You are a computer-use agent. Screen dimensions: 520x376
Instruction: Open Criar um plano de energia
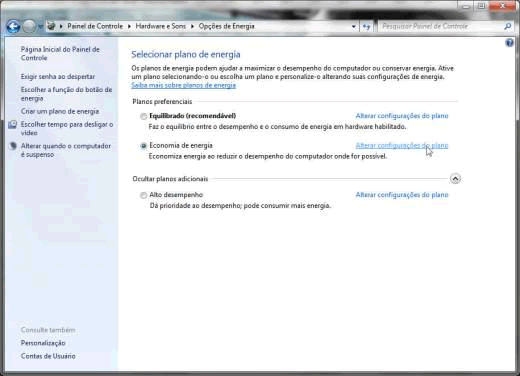(60, 111)
